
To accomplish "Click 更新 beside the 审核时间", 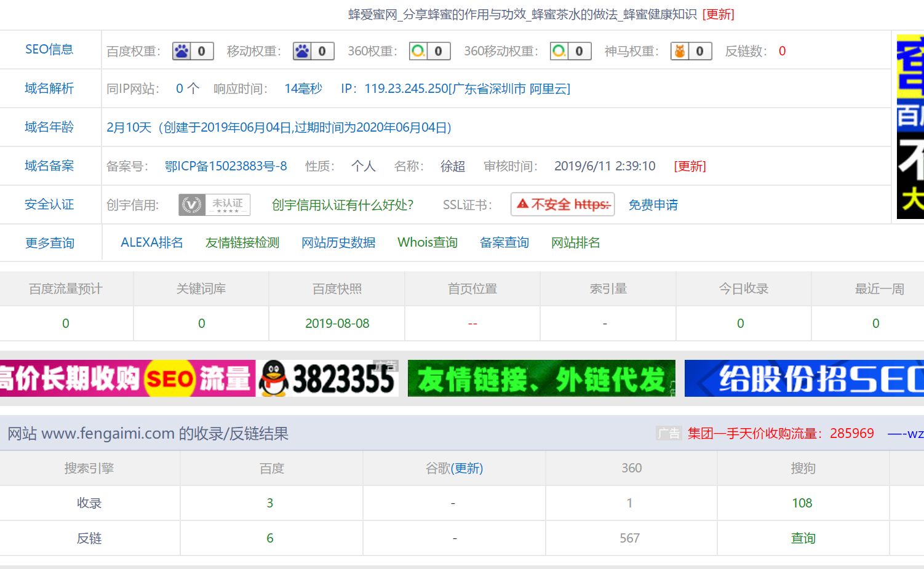I will pyautogui.click(x=690, y=166).
